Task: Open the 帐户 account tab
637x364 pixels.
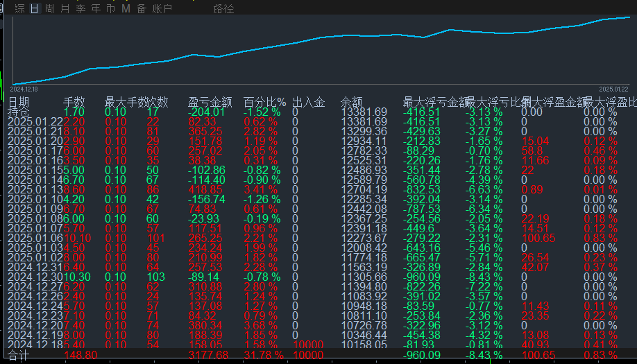Action: pyautogui.click(x=162, y=8)
